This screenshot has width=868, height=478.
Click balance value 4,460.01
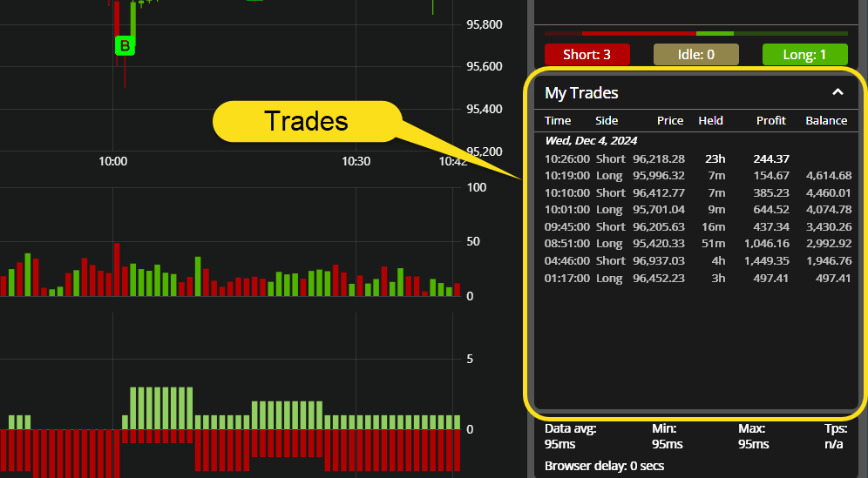pos(829,193)
